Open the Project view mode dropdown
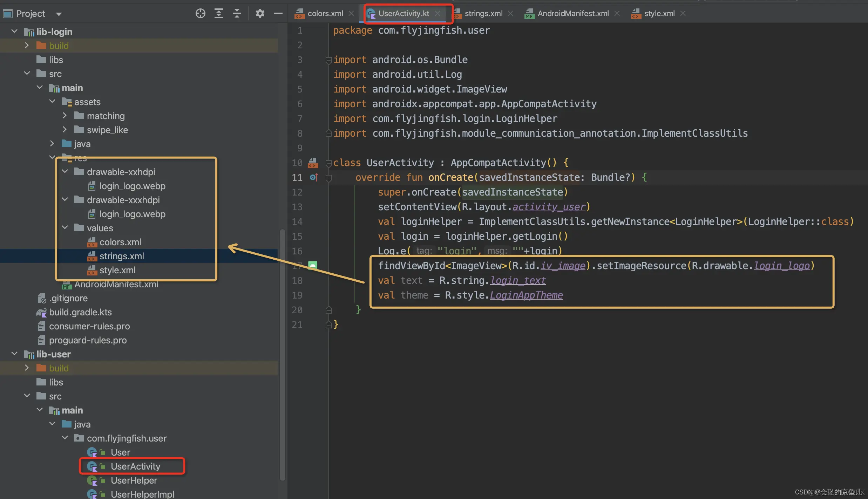 tap(59, 14)
